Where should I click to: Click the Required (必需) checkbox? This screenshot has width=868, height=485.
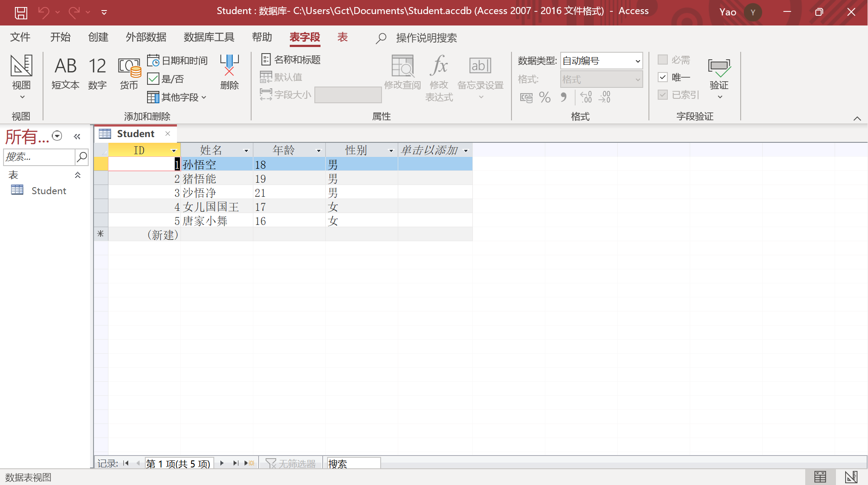pyautogui.click(x=663, y=60)
